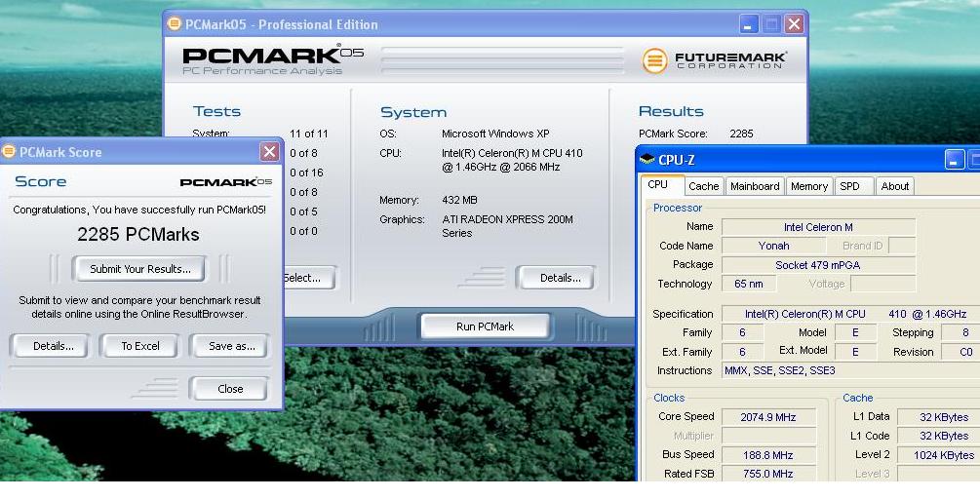This screenshot has height=499, width=980.
Task: Click the empty Voltage field in CPU-Z
Action: click(883, 284)
